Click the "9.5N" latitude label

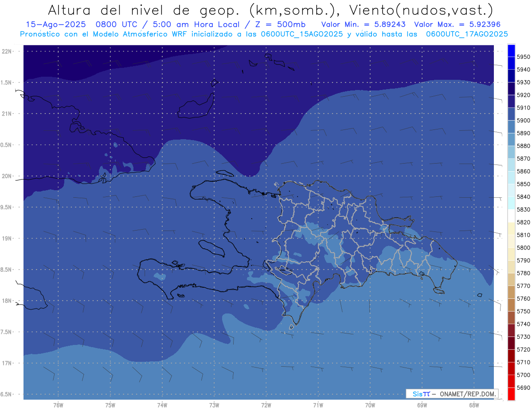pos(6,207)
